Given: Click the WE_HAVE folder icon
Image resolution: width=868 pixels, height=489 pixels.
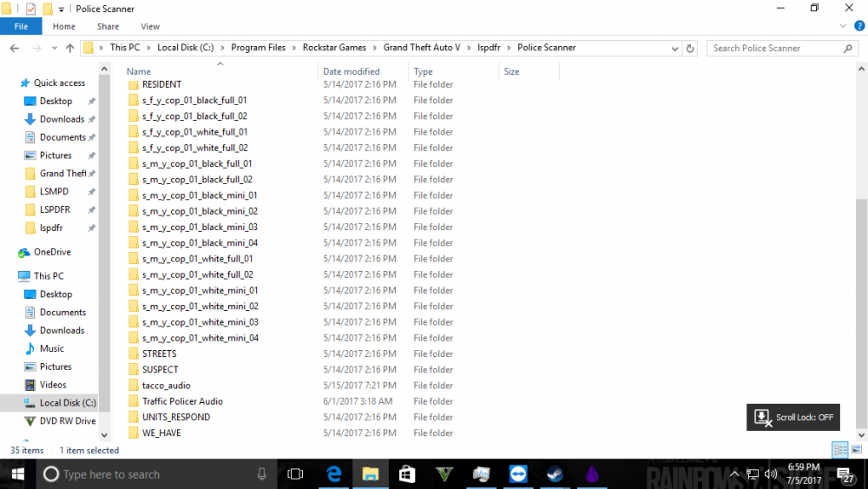Looking at the screenshot, I should pos(134,433).
